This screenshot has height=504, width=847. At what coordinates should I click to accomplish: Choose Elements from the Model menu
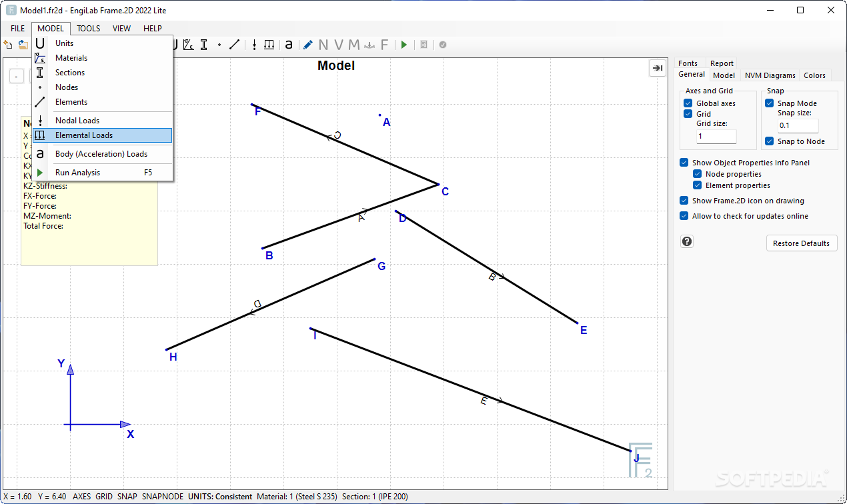tap(103, 102)
